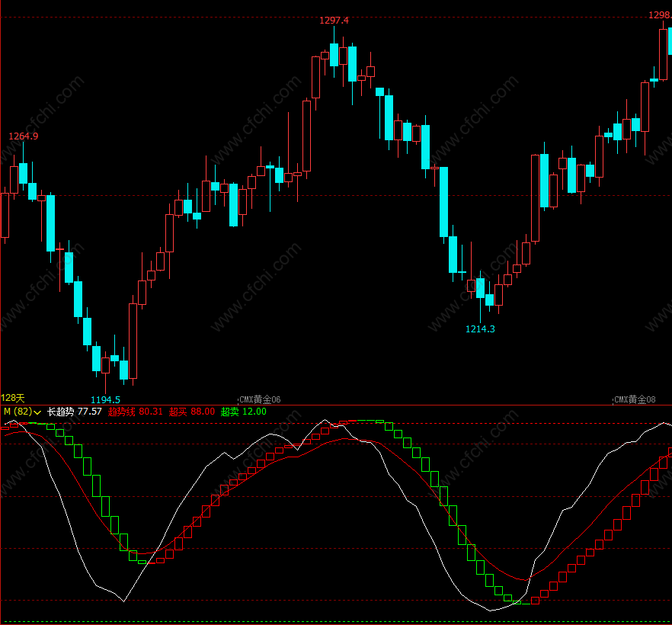Click the red divider between the price chart and indicator panel
Image resolution: width=672 pixels, height=625 pixels.
(336, 405)
